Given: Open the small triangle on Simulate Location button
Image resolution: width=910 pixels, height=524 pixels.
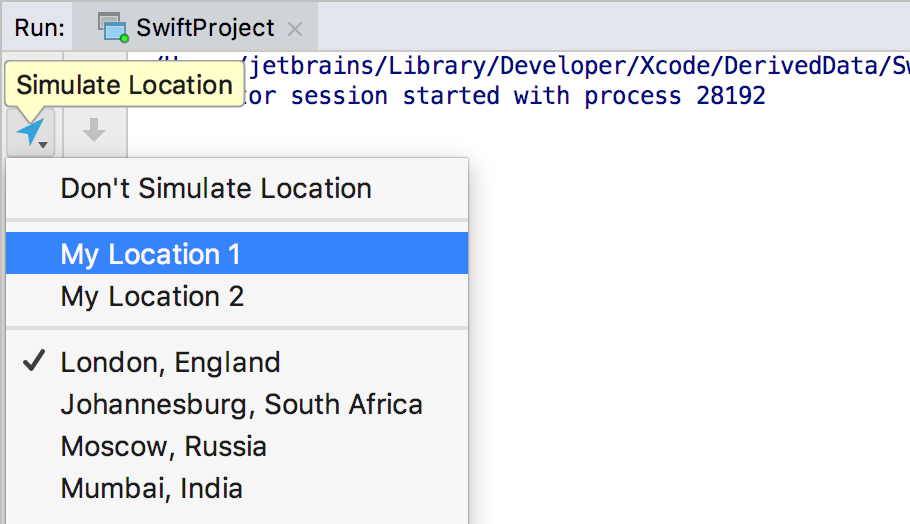Looking at the screenshot, I should [x=44, y=145].
